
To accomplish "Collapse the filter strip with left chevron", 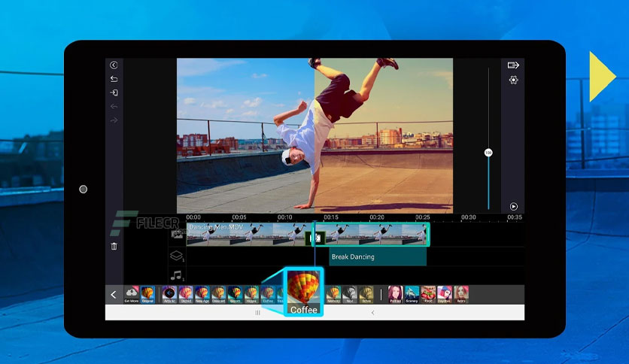I will point(114,295).
